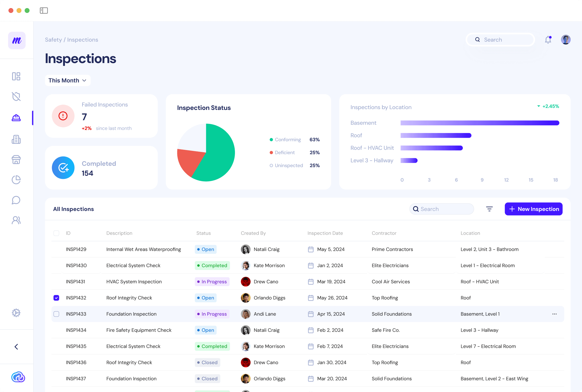Click the crossed shield icon in sidebar
The width and height of the screenshot is (582, 392).
click(x=16, y=96)
